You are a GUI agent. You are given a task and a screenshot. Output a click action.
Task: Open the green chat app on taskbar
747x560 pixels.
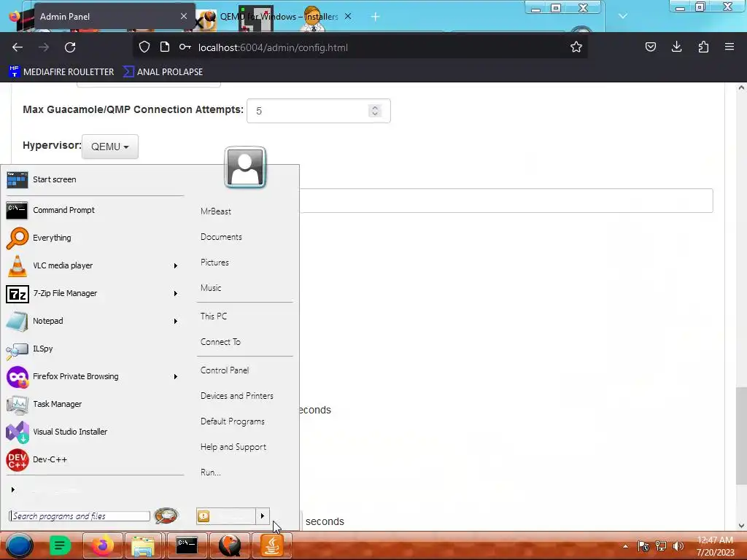(60, 545)
